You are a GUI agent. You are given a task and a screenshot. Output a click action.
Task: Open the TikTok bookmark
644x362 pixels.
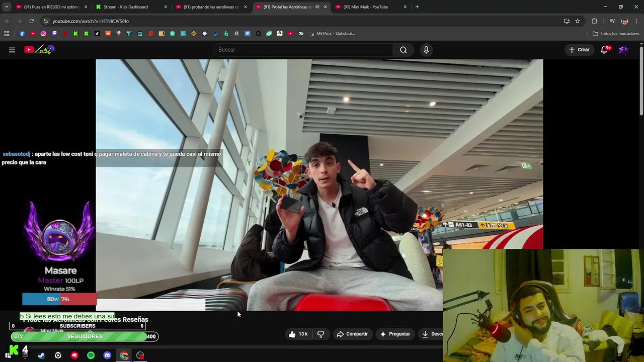click(97, 34)
